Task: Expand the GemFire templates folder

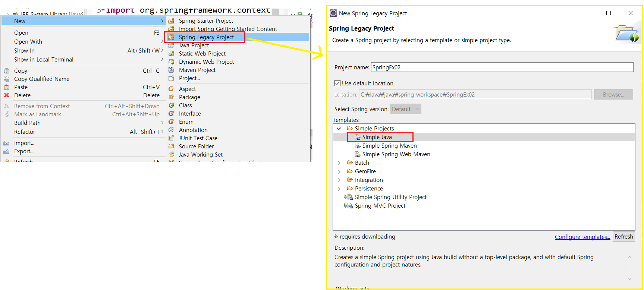Action: pos(339,171)
